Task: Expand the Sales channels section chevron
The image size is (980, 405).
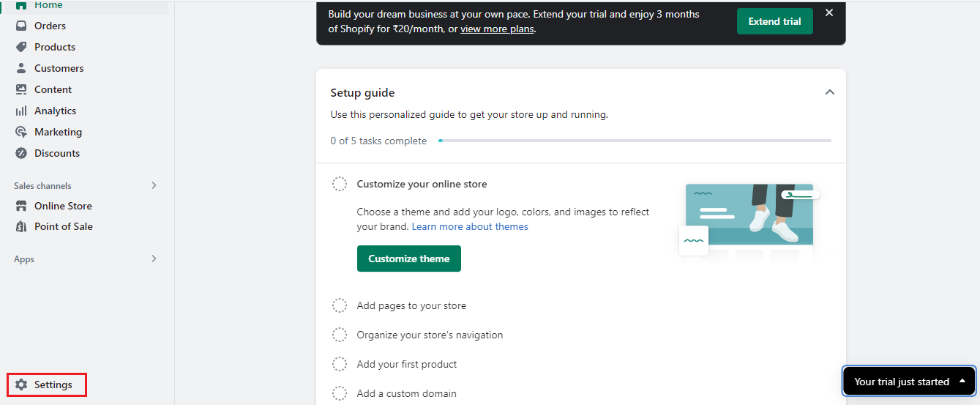Action: (154, 185)
